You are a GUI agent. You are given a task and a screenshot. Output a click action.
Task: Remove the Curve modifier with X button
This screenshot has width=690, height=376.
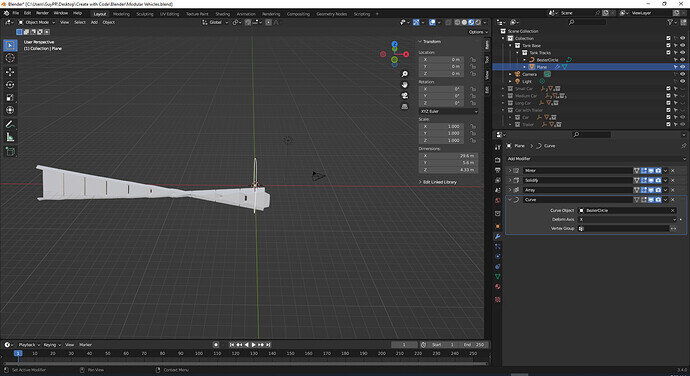672,200
